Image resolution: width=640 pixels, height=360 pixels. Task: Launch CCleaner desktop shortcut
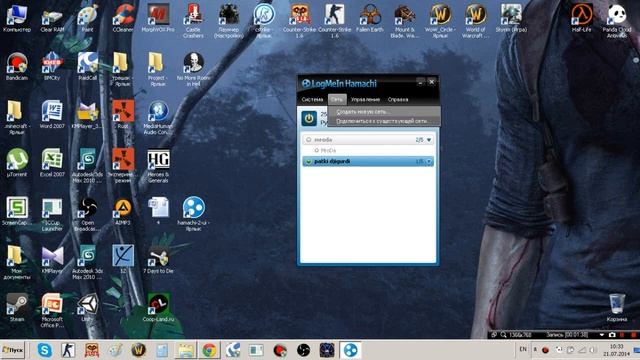[123, 18]
